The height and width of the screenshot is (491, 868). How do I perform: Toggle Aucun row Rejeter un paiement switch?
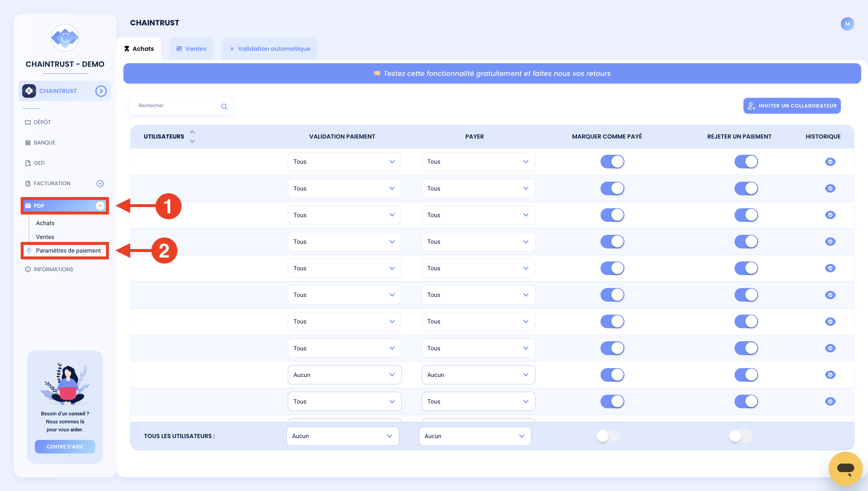(746, 375)
